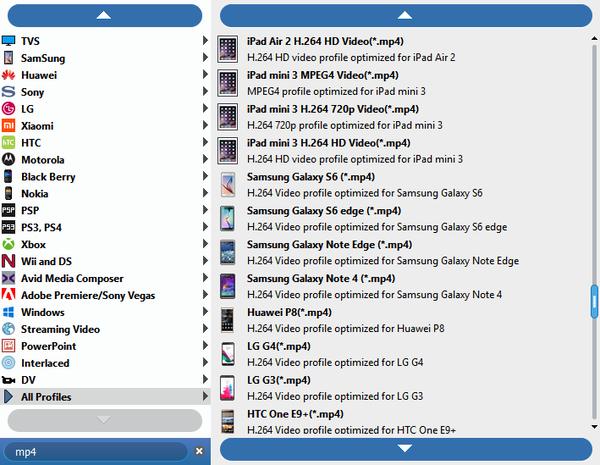Click the profile list scrollbar thumb
The image size is (600, 465).
594,302
